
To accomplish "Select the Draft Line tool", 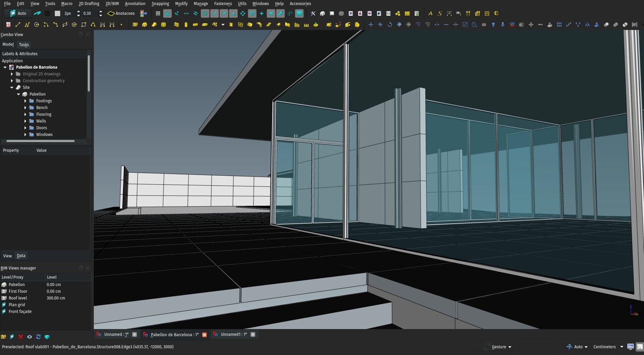I will 18,24.
